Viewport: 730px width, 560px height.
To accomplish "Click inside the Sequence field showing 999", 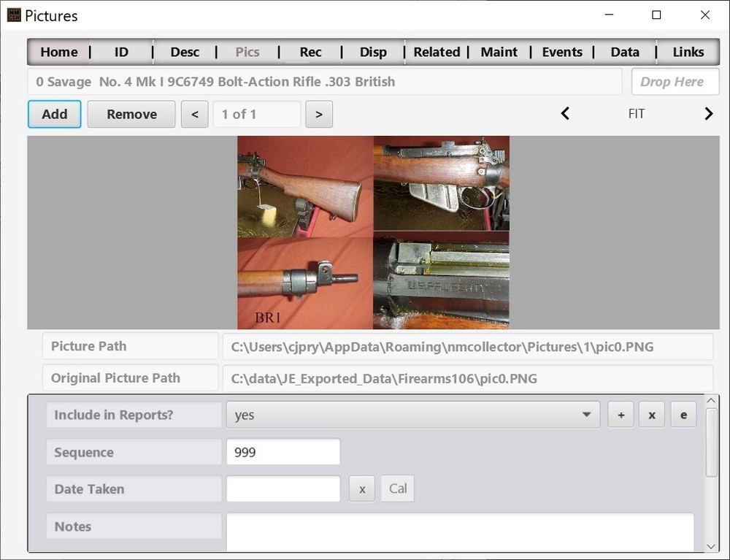I will click(x=283, y=451).
